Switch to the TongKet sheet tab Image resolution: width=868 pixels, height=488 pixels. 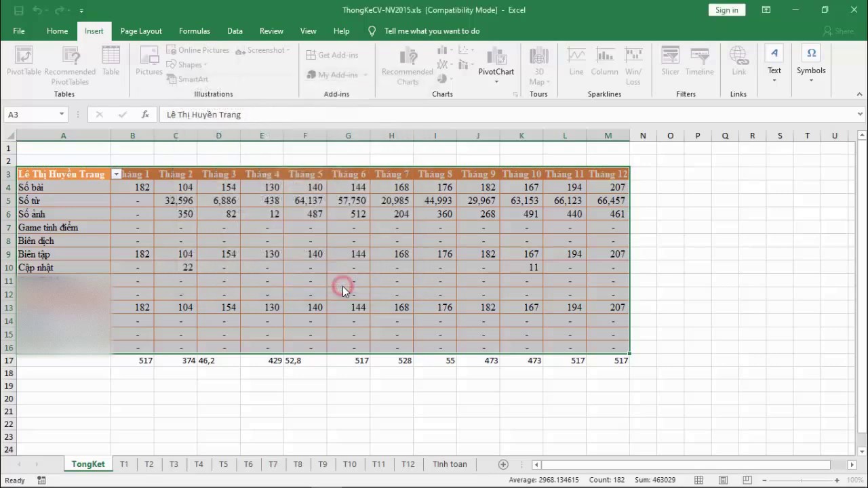tap(88, 464)
